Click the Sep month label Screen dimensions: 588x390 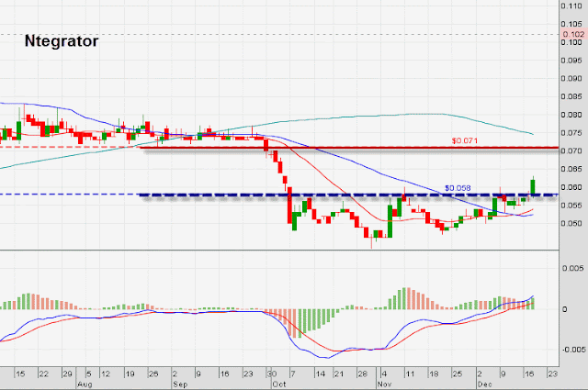coord(180,384)
